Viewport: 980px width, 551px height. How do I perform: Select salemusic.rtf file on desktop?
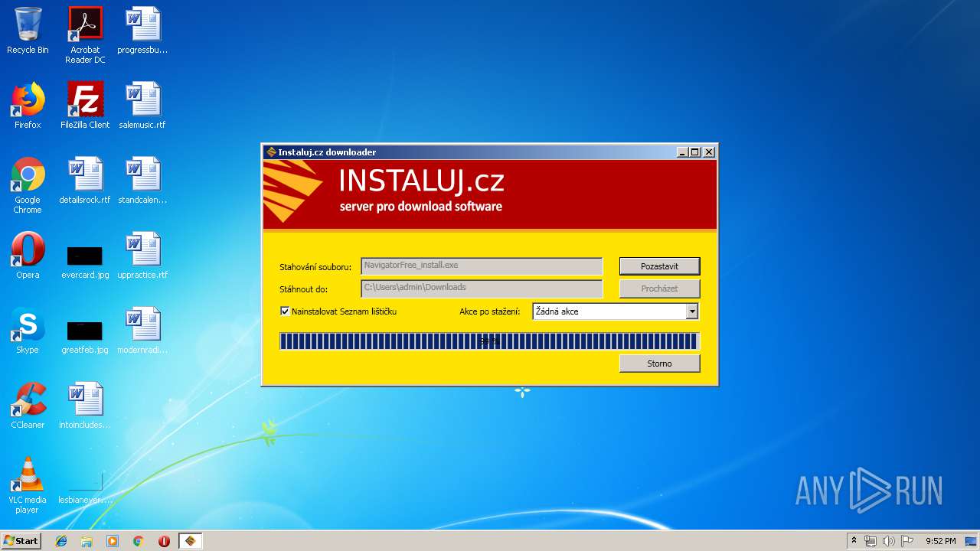click(142, 106)
